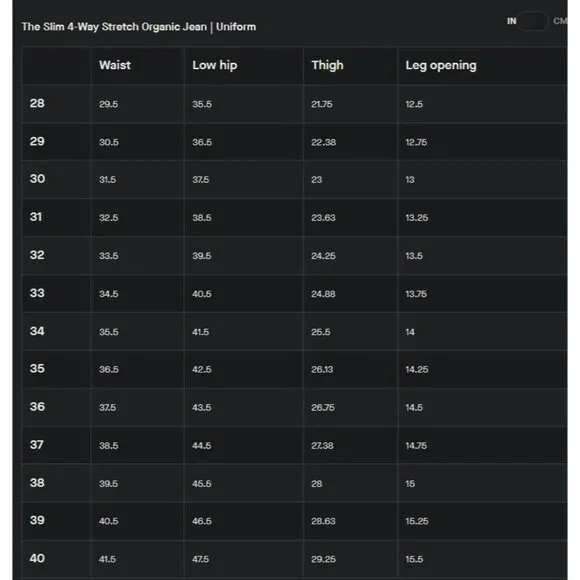Click the 42.5 low hip value cell
The width and height of the screenshot is (580, 580).
pyautogui.click(x=202, y=370)
